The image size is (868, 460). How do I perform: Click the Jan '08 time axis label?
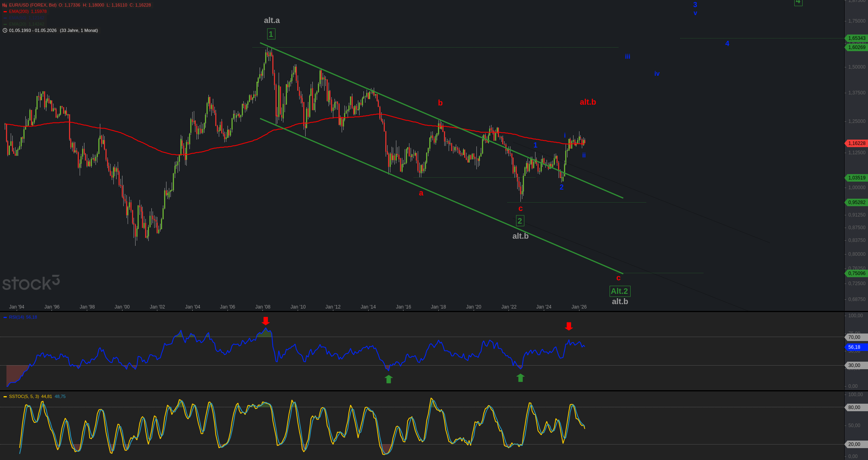click(263, 307)
